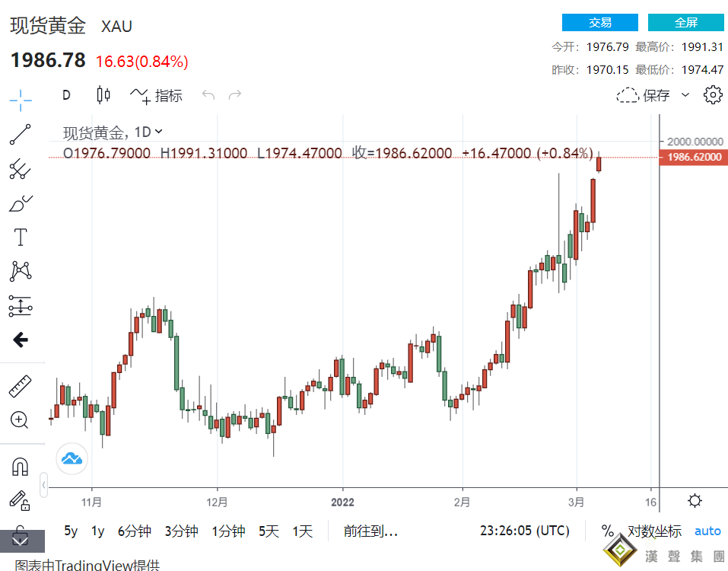This screenshot has height=571, width=728.
Task: Select the Brush drawing tool
Action: click(x=21, y=203)
